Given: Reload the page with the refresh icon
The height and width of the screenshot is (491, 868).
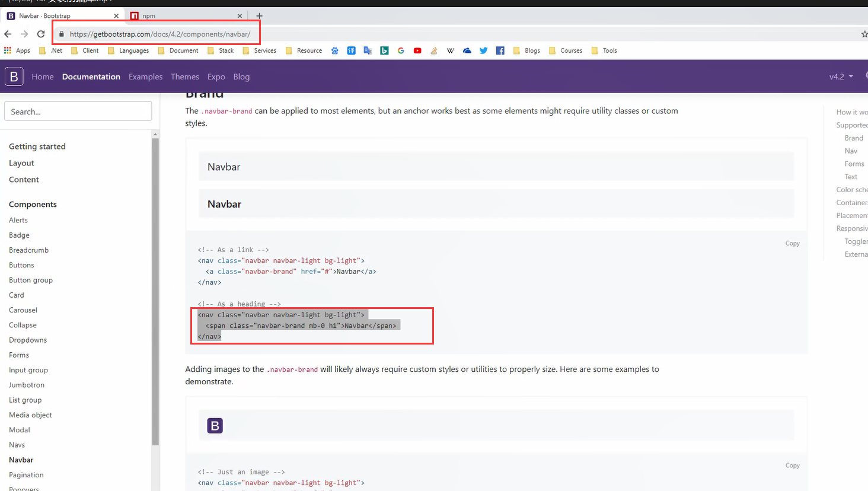Looking at the screenshot, I should click(x=41, y=34).
